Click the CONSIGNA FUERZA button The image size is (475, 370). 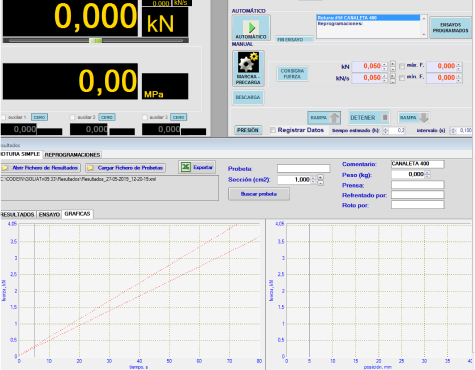pyautogui.click(x=292, y=74)
